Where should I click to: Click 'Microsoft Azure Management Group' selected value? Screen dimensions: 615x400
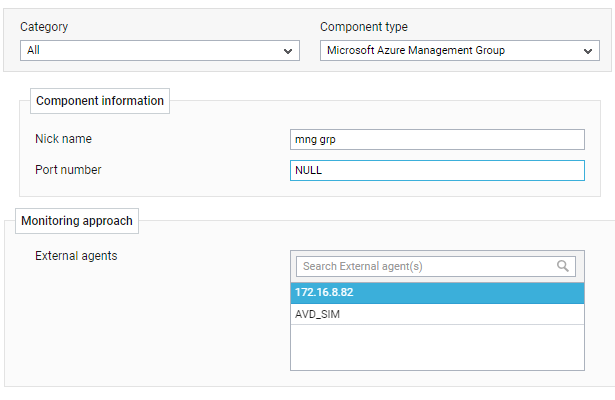click(416, 50)
